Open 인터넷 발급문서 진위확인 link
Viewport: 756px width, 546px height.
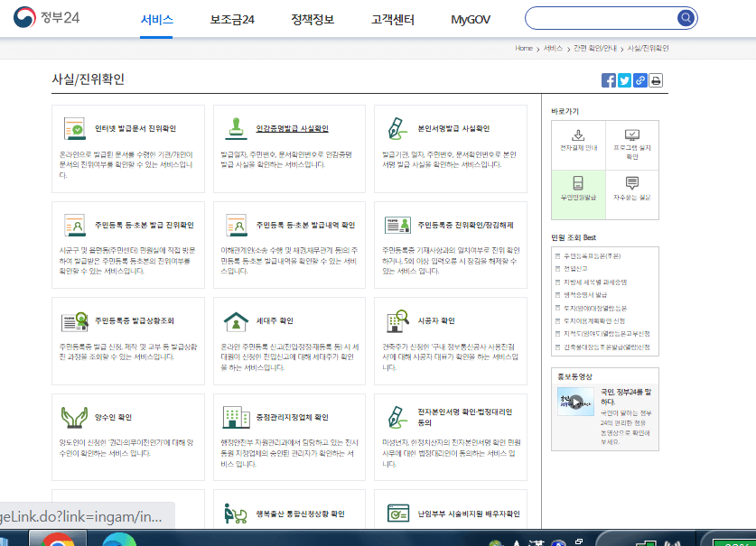tap(135, 129)
